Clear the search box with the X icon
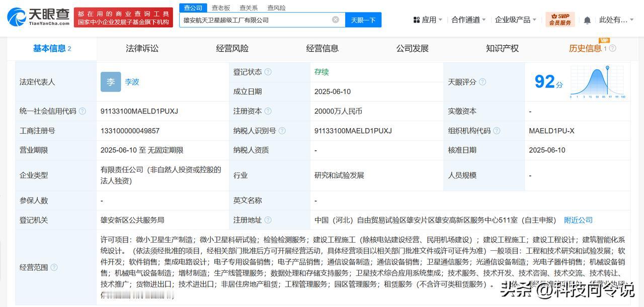644x307 pixels. pyautogui.click(x=336, y=20)
